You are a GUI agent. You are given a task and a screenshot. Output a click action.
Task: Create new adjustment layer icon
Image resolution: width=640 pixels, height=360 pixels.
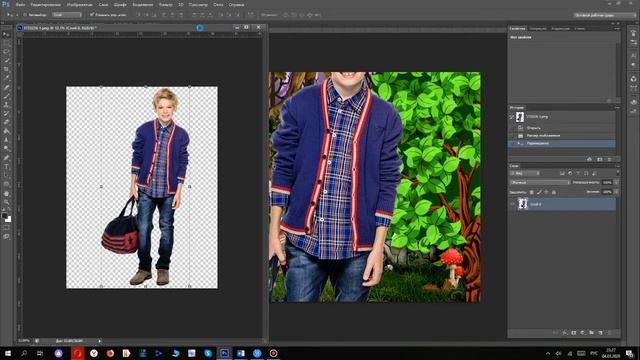[x=582, y=333]
